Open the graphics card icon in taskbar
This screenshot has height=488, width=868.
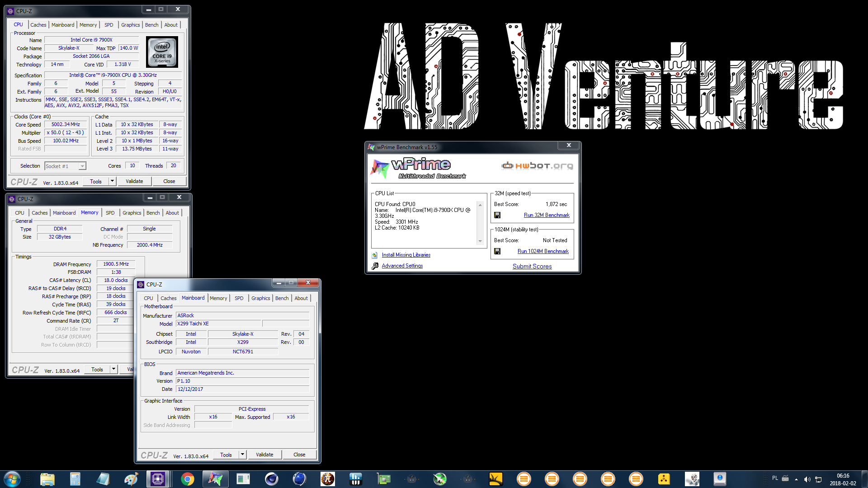(383, 479)
